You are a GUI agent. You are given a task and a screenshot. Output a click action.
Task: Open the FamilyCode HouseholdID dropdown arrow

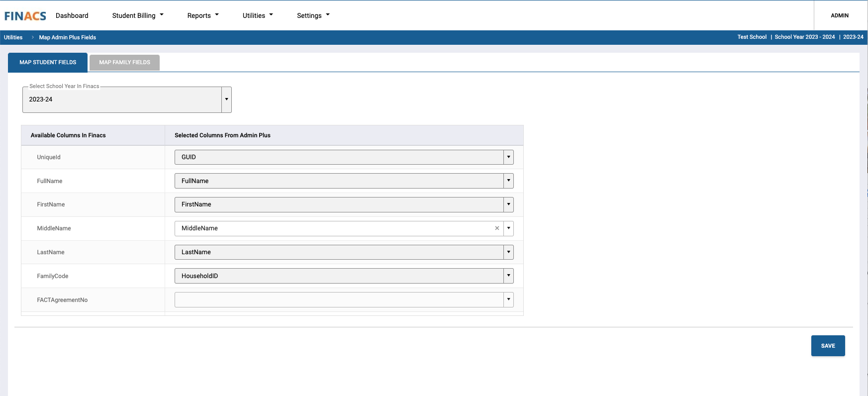click(508, 276)
